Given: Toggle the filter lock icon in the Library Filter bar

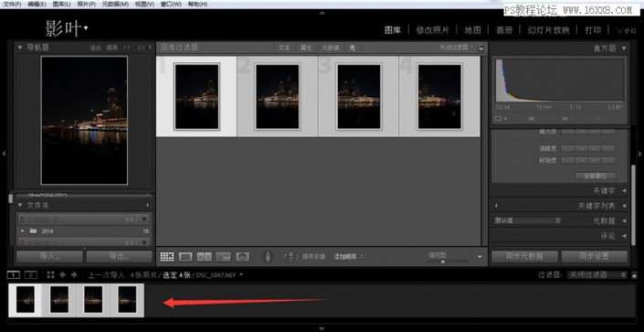Looking at the screenshot, I should pos(481,48).
